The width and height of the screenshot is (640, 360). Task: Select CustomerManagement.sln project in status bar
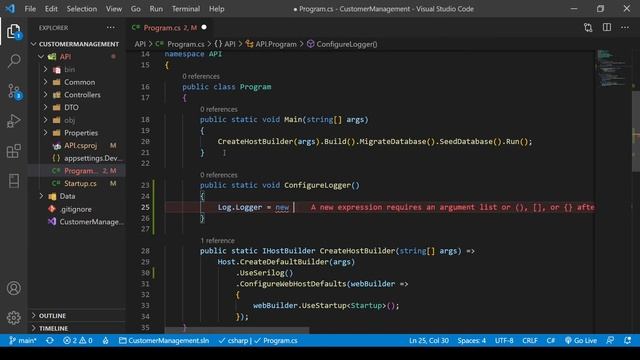coord(164,340)
